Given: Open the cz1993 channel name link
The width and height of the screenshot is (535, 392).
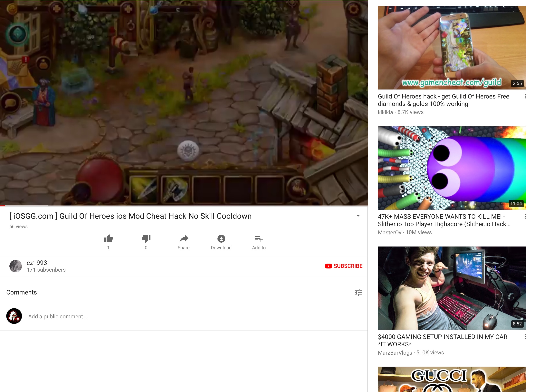Looking at the screenshot, I should click(x=37, y=263).
